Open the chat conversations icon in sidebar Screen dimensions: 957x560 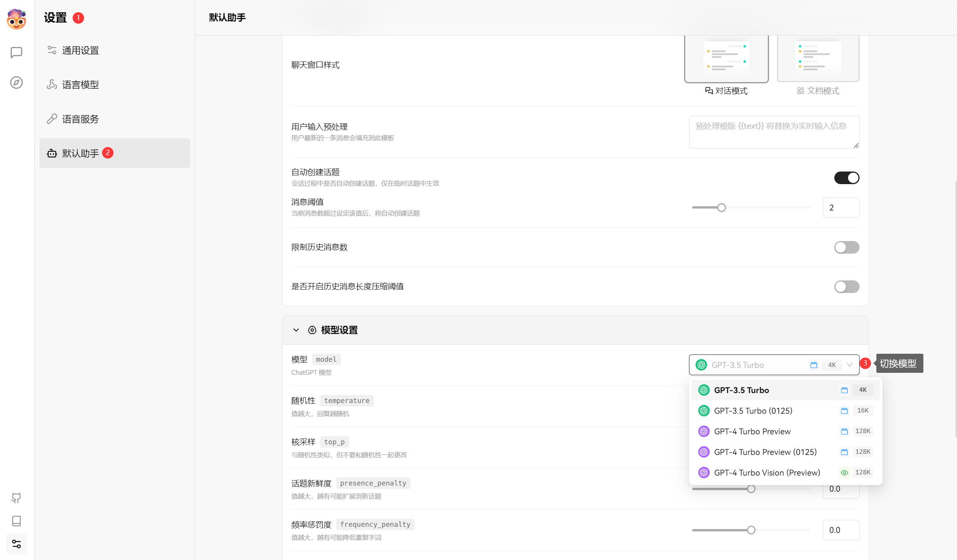(x=16, y=52)
